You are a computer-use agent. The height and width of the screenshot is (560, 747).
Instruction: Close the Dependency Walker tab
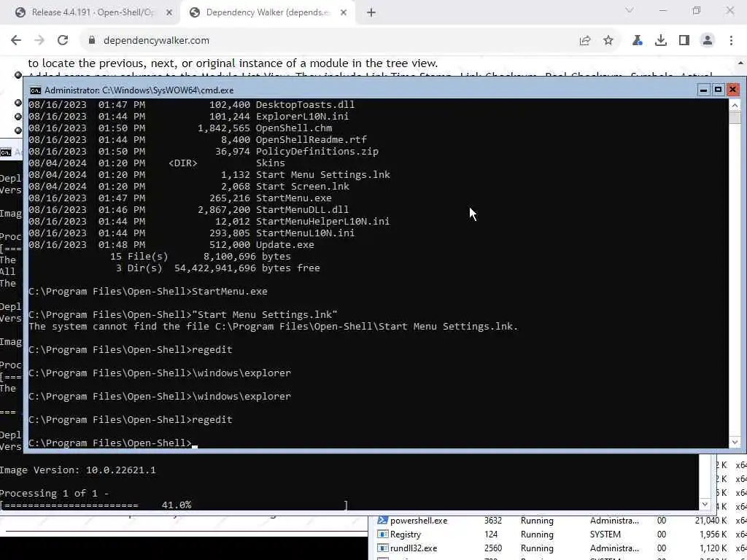(344, 13)
